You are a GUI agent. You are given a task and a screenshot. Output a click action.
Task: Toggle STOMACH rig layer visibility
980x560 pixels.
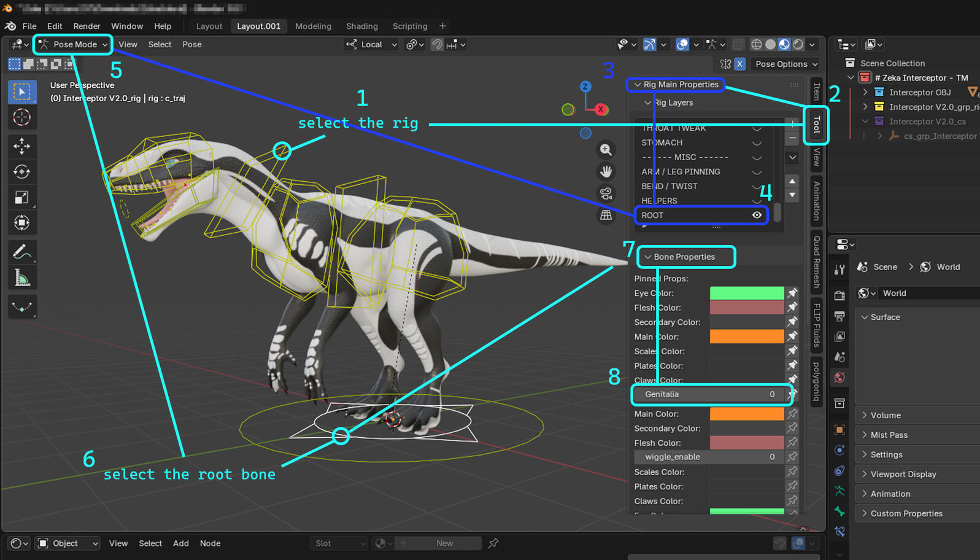click(757, 143)
